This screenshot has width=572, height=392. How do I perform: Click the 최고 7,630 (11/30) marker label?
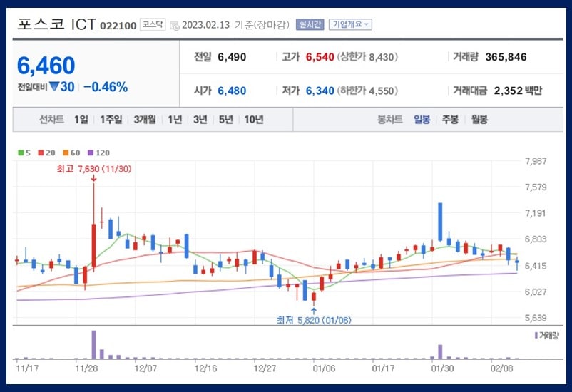(x=93, y=169)
